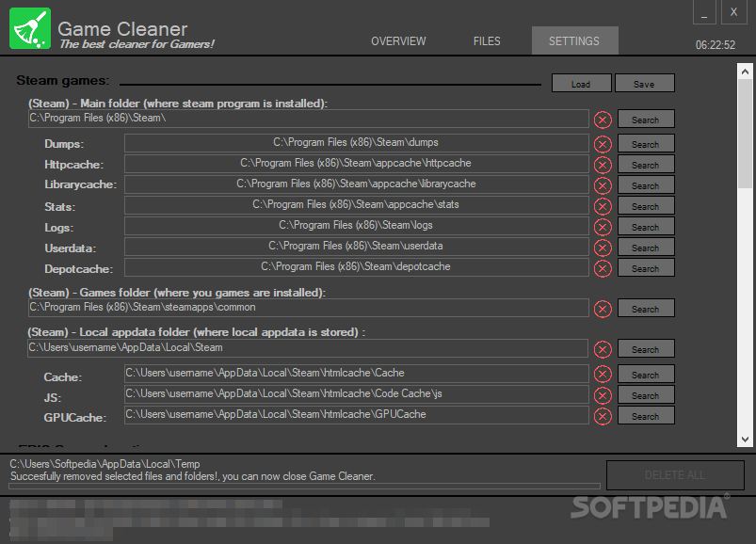Clear the Logs folder path

(603, 227)
